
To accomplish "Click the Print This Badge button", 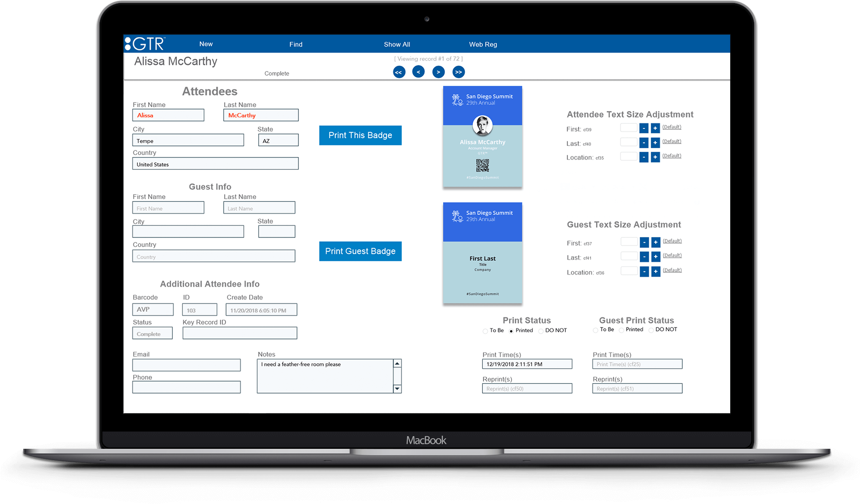I will [360, 135].
